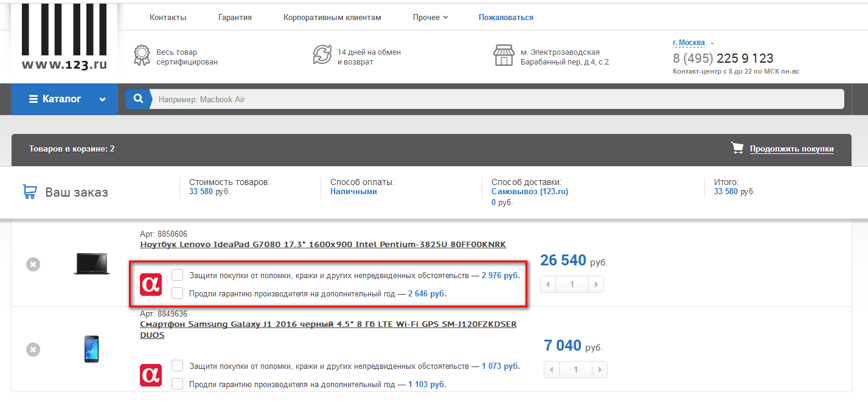Expand the Каталог dropdown menu
This screenshot has width=868, height=420.
click(x=103, y=99)
